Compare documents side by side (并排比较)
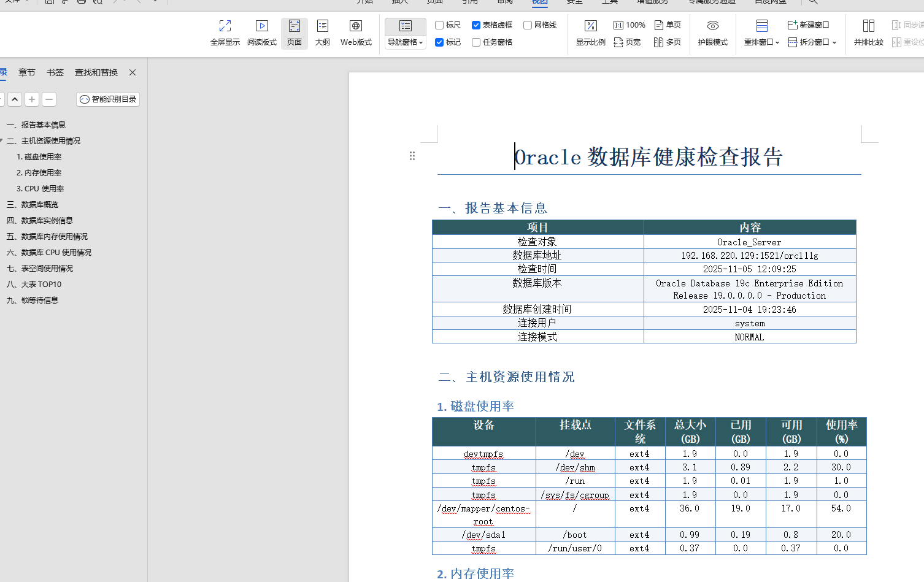Viewport: 924px width, 582px height. pos(869,33)
